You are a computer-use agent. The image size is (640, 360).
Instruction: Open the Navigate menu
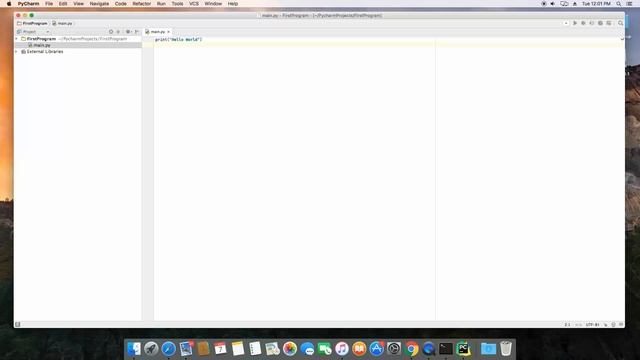click(99, 4)
